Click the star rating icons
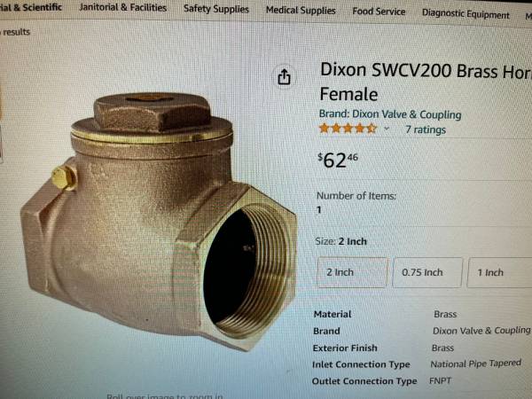This screenshot has width=532, height=399. coord(348,129)
